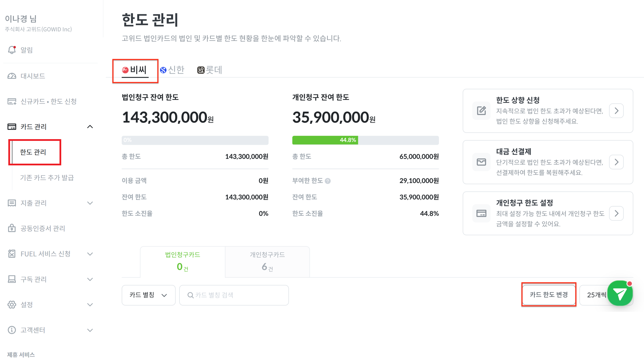This screenshot has height=358, width=644.
Task: Select the 개인청구카드 tab
Action: click(x=267, y=261)
